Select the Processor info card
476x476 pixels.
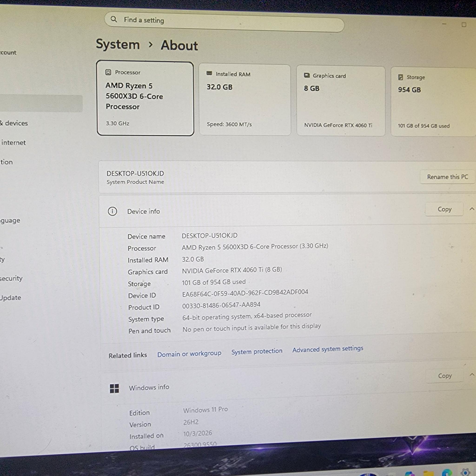(145, 98)
